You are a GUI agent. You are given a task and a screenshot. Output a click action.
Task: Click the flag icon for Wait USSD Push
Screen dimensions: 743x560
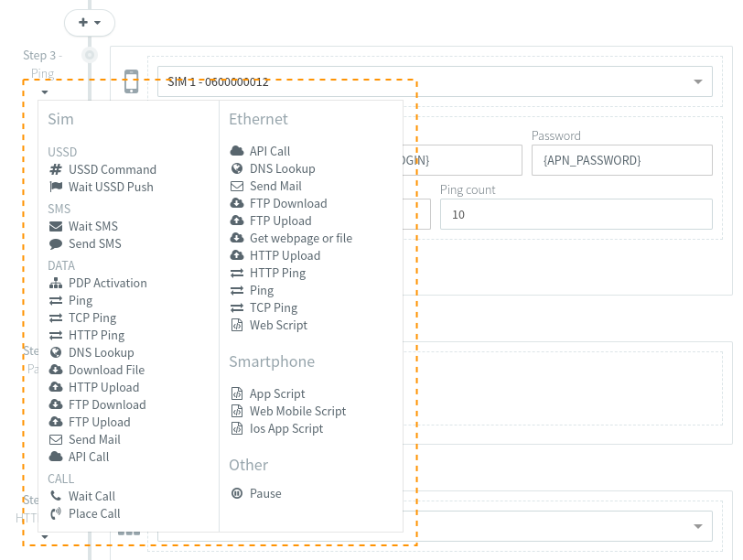[x=56, y=187]
